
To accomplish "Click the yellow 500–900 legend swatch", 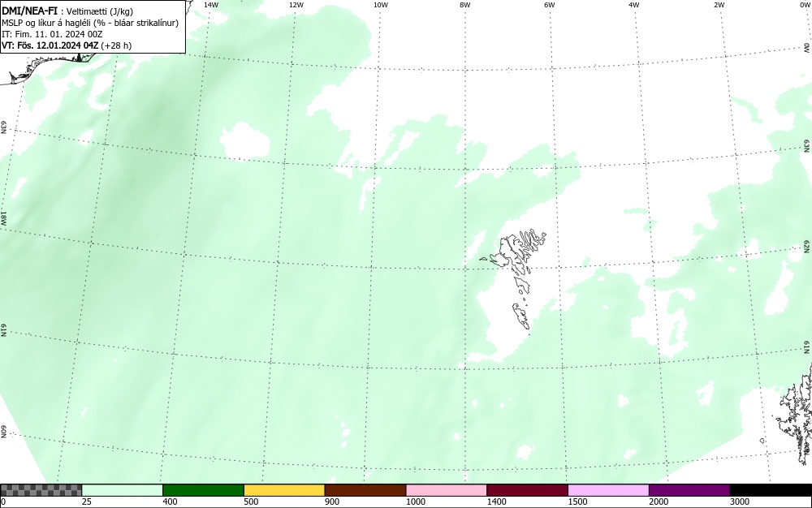I will (x=284, y=490).
